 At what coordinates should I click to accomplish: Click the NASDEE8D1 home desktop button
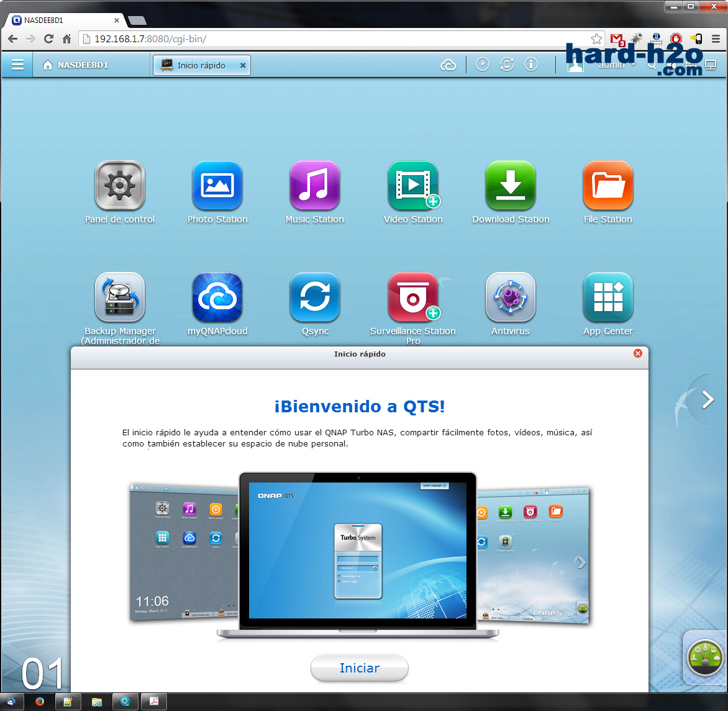pos(76,65)
